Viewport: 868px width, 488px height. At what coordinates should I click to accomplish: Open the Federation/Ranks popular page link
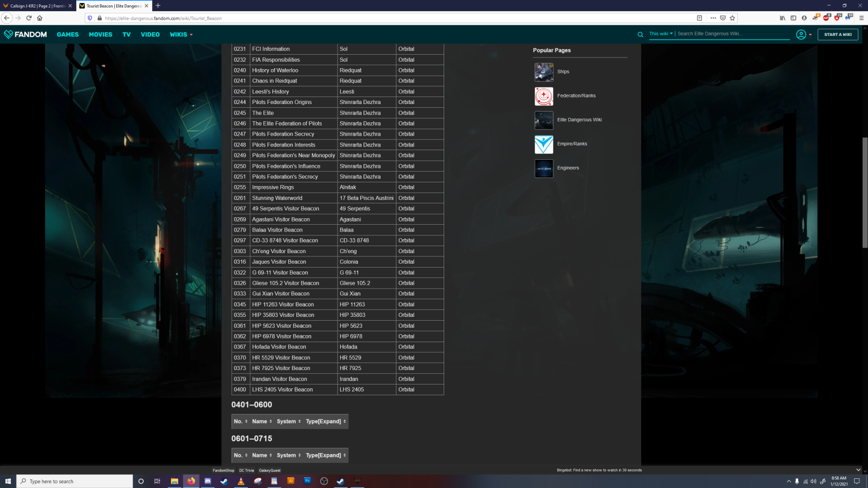click(x=576, y=95)
